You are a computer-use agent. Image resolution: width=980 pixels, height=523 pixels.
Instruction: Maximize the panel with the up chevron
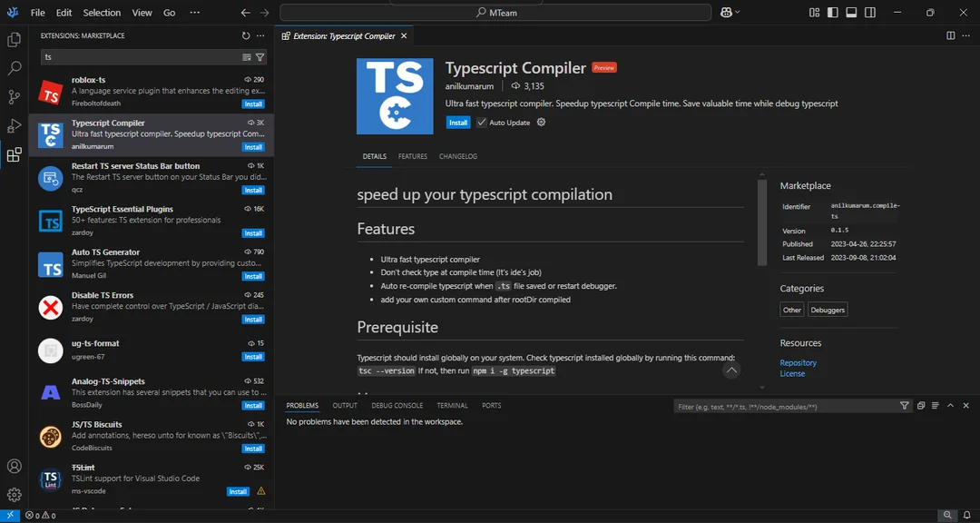click(x=951, y=405)
